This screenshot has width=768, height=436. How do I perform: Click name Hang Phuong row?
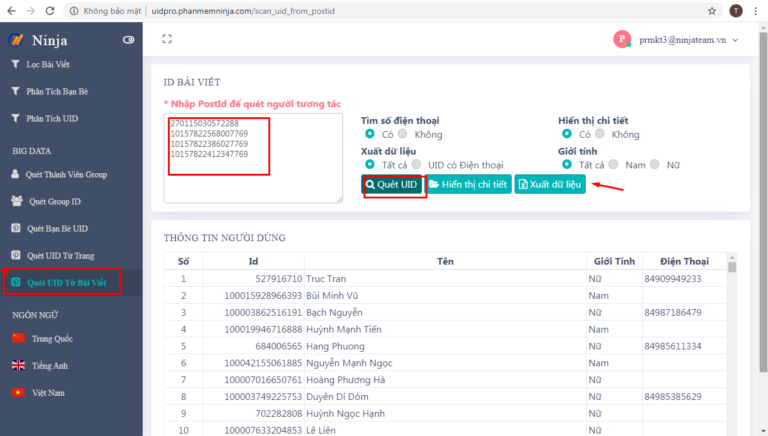point(336,346)
